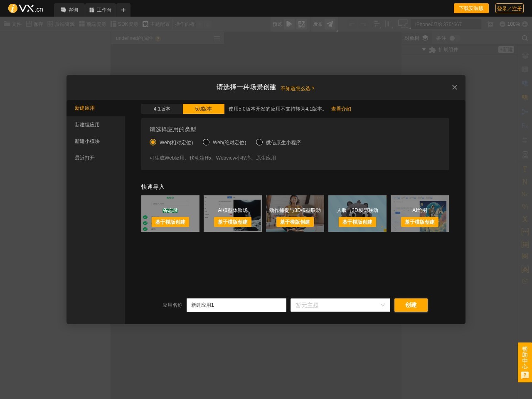Click the 登录／注册 button
The image size is (532, 399).
510,8
